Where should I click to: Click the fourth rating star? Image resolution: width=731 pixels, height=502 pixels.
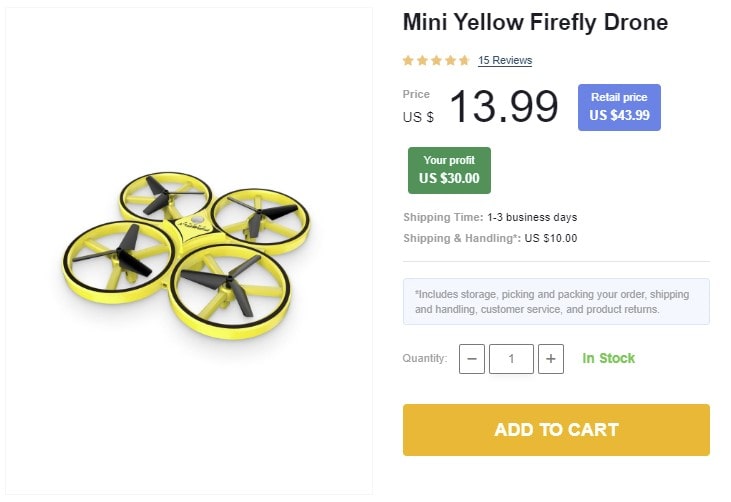click(x=450, y=60)
